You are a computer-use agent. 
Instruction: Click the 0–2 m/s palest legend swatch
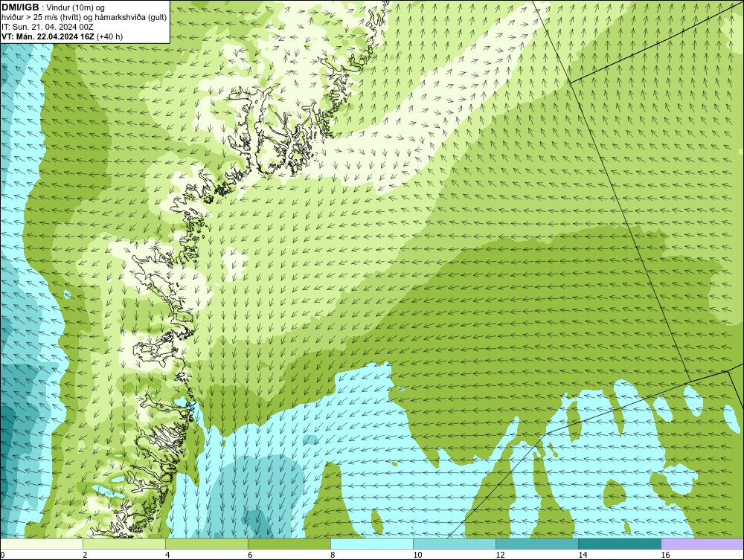point(41,544)
